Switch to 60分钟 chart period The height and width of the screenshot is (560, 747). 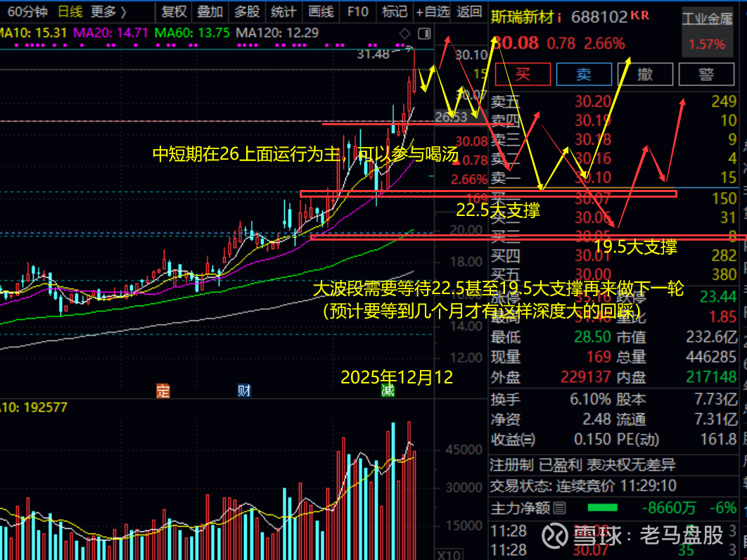27,11
